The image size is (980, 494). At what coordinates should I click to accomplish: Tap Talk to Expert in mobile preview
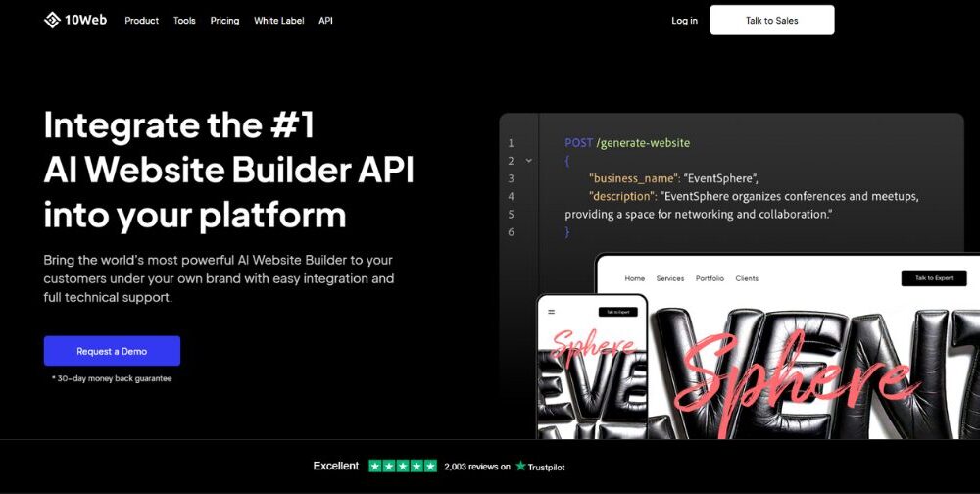tap(617, 312)
